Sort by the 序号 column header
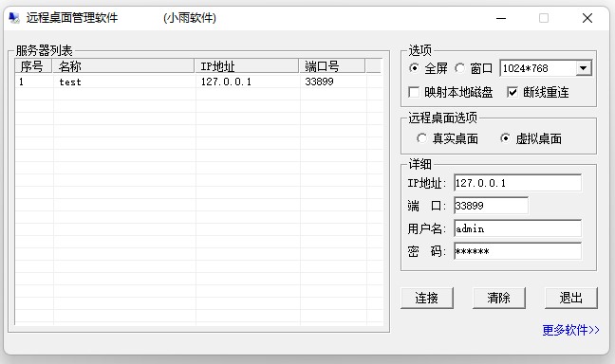The width and height of the screenshot is (615, 364). coord(33,66)
